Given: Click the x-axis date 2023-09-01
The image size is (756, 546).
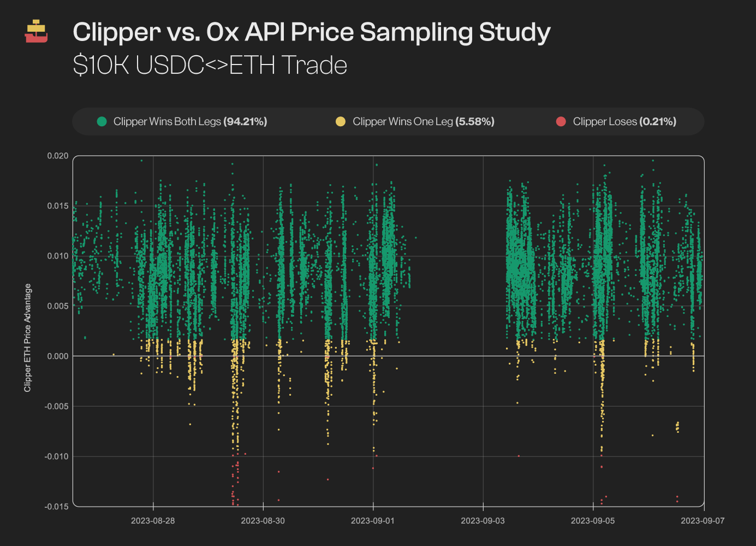Looking at the screenshot, I should click(x=373, y=521).
